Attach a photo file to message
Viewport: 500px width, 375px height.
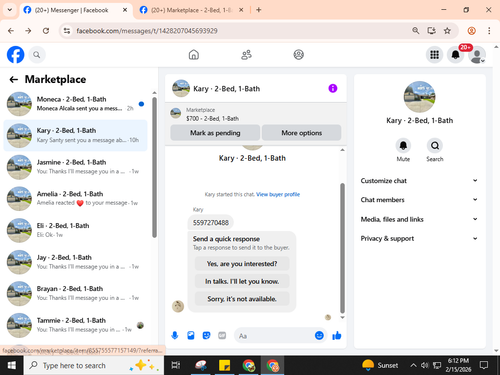(191, 335)
